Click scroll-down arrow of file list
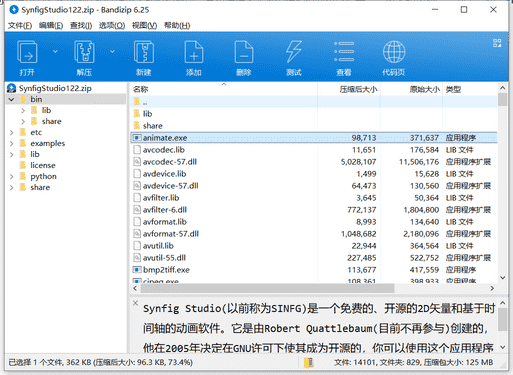This screenshot has height=375, width=513. point(502,277)
